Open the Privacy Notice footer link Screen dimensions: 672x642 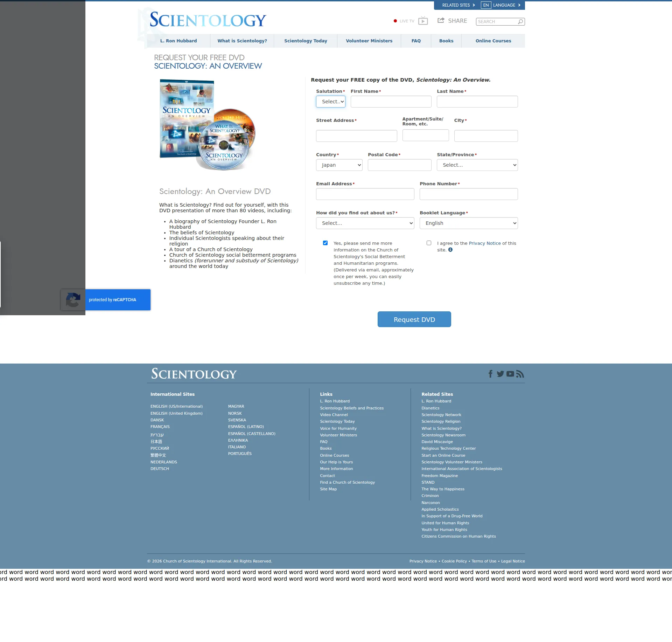point(423,561)
